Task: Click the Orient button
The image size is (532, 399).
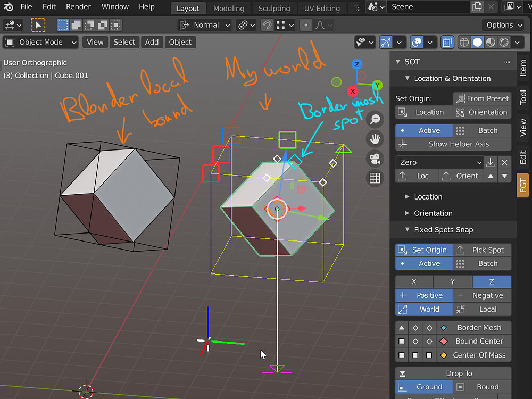Action: (461, 176)
